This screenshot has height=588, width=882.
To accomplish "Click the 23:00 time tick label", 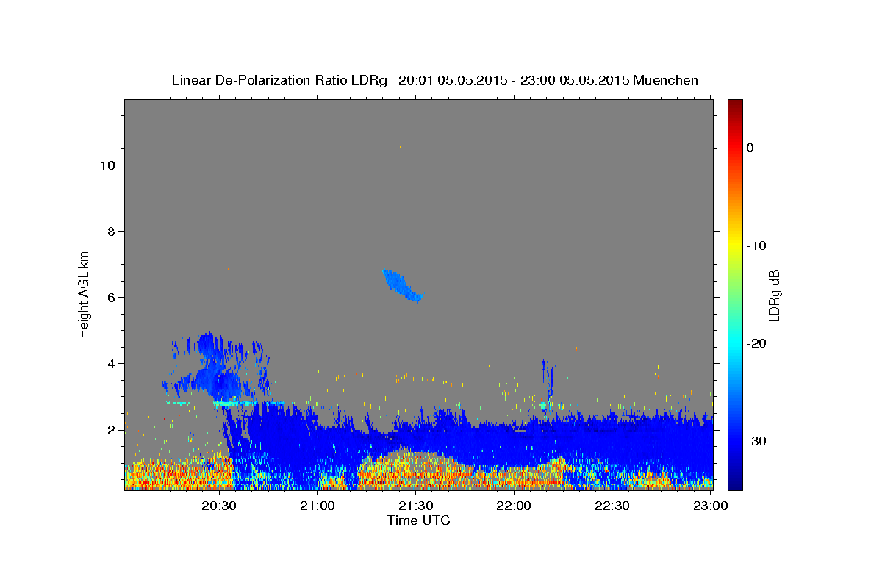I will [711, 506].
